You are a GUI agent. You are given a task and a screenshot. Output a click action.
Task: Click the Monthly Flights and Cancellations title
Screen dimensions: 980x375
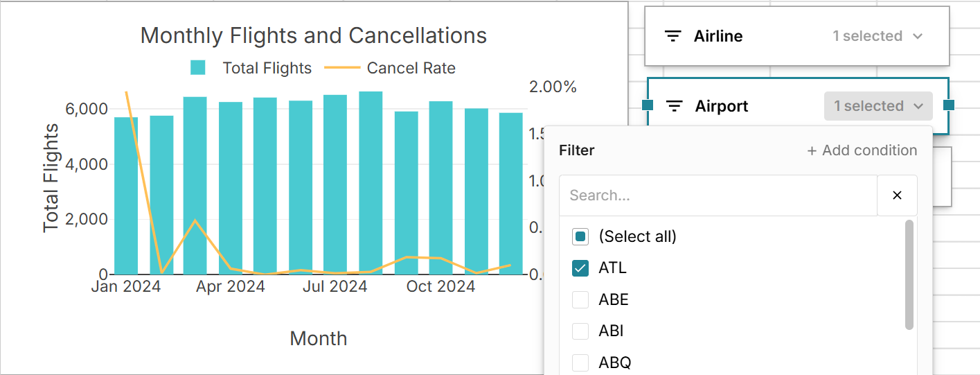pyautogui.click(x=313, y=35)
